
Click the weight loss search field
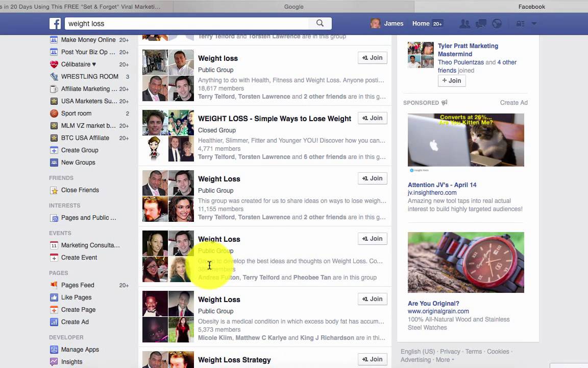187,24
